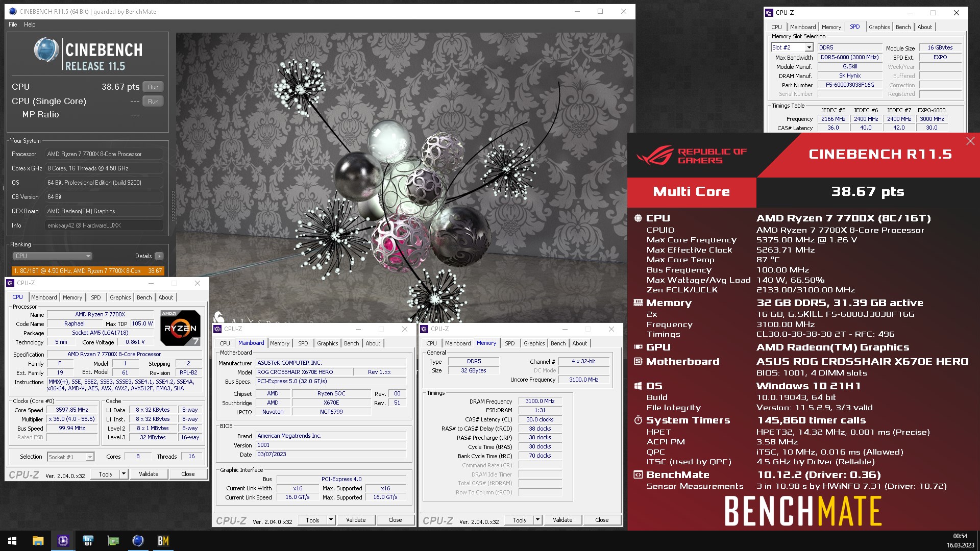Click the ROG CROSSHAIR X670E HERO model field

tap(303, 372)
